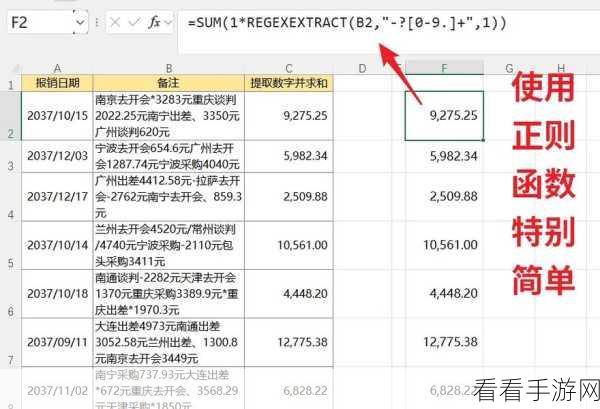Select column C cell 2,509.88
This screenshot has width=600, height=409.
(x=289, y=197)
